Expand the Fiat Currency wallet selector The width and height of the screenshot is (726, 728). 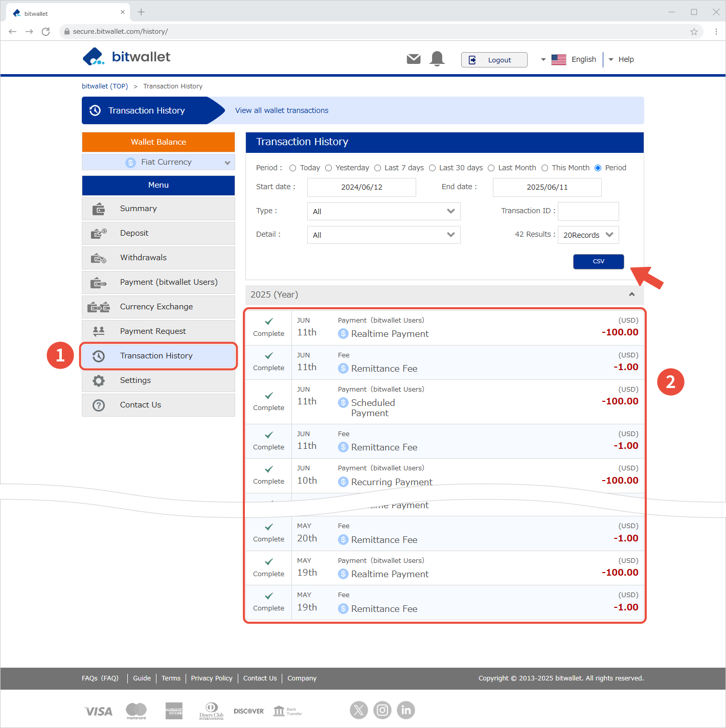tap(158, 162)
